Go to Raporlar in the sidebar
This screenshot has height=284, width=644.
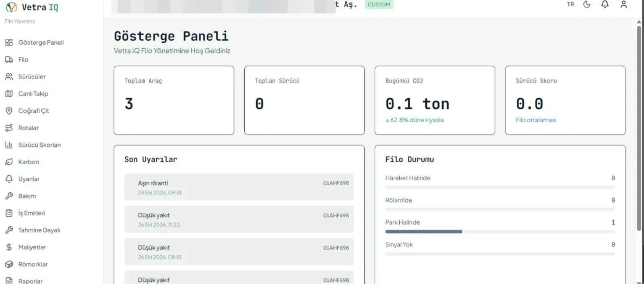(30, 281)
